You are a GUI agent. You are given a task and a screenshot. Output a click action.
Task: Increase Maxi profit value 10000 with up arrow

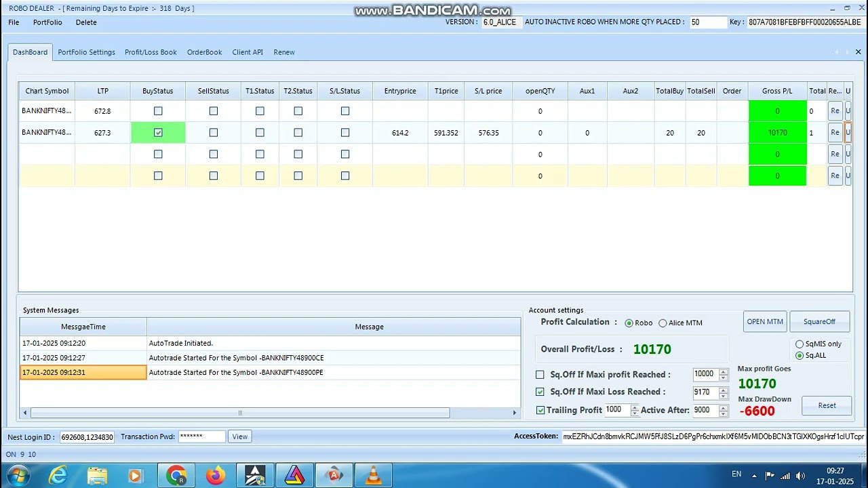724,371
